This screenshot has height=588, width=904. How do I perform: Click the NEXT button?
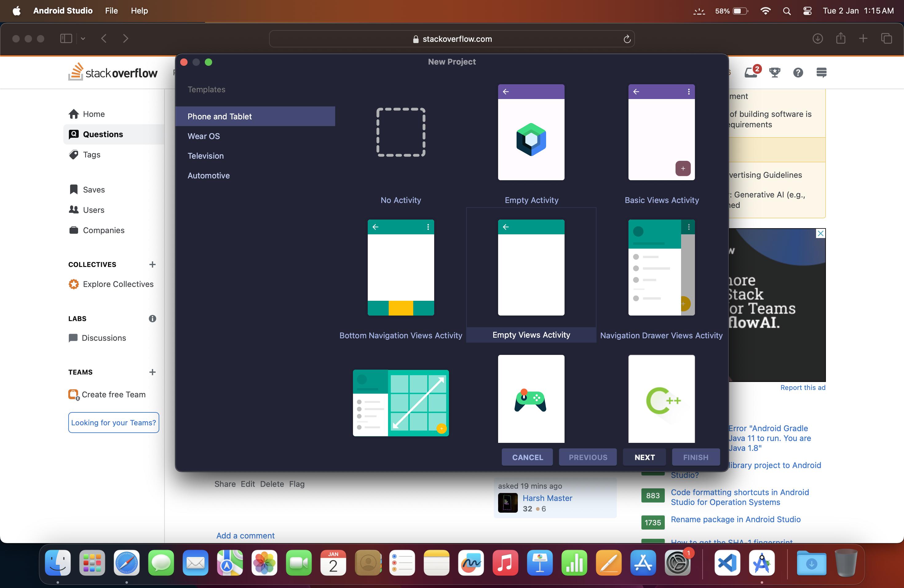644,457
